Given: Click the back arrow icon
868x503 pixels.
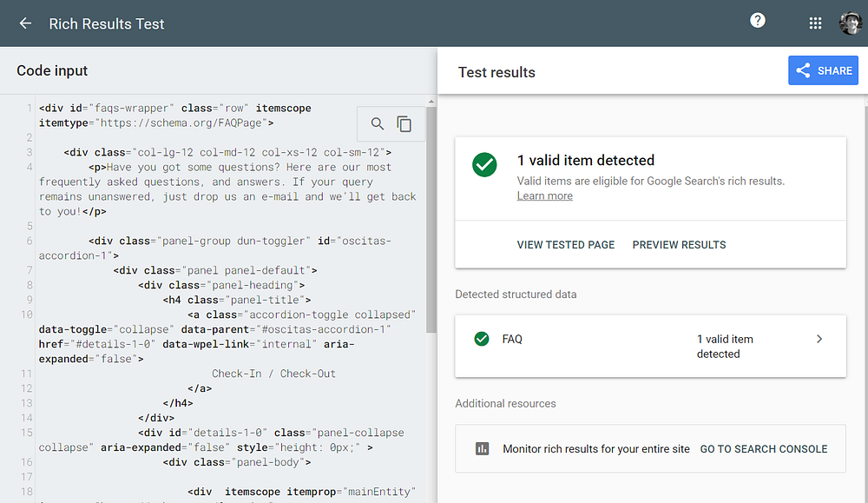Looking at the screenshot, I should [x=25, y=23].
